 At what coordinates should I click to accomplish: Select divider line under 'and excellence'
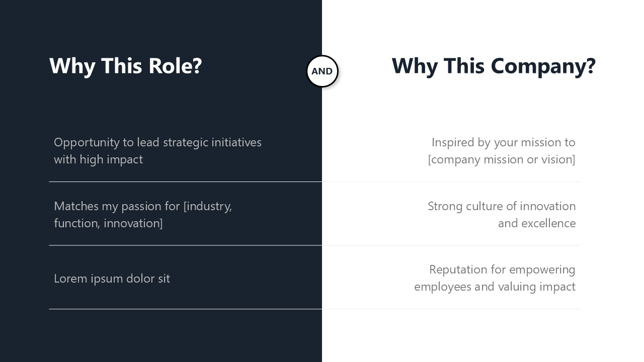[x=451, y=245]
